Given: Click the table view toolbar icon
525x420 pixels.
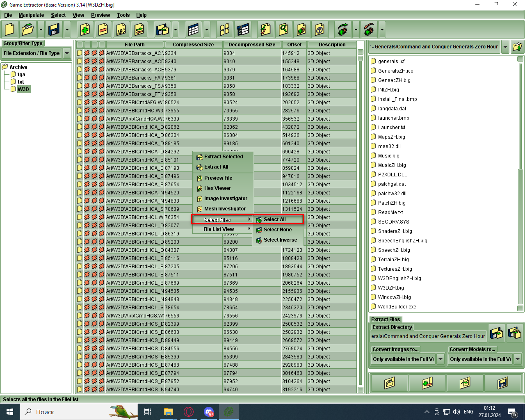Looking at the screenshot, I should tap(194, 30).
